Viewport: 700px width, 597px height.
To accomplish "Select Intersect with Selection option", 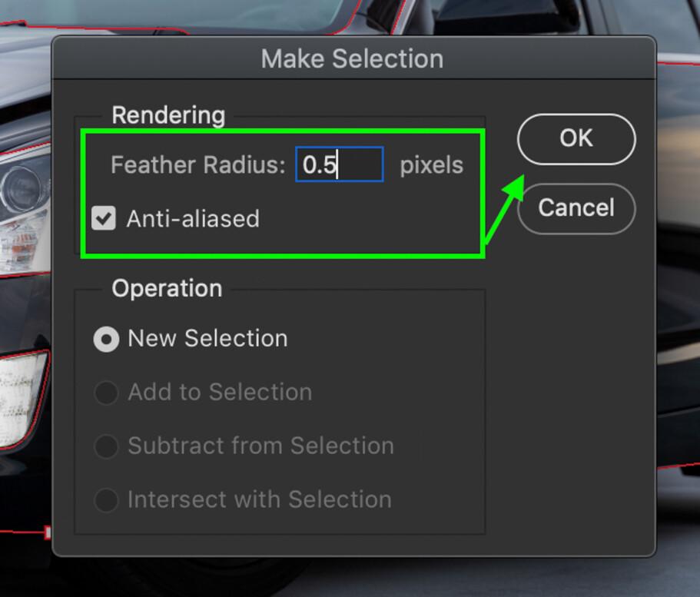I will 106,500.
